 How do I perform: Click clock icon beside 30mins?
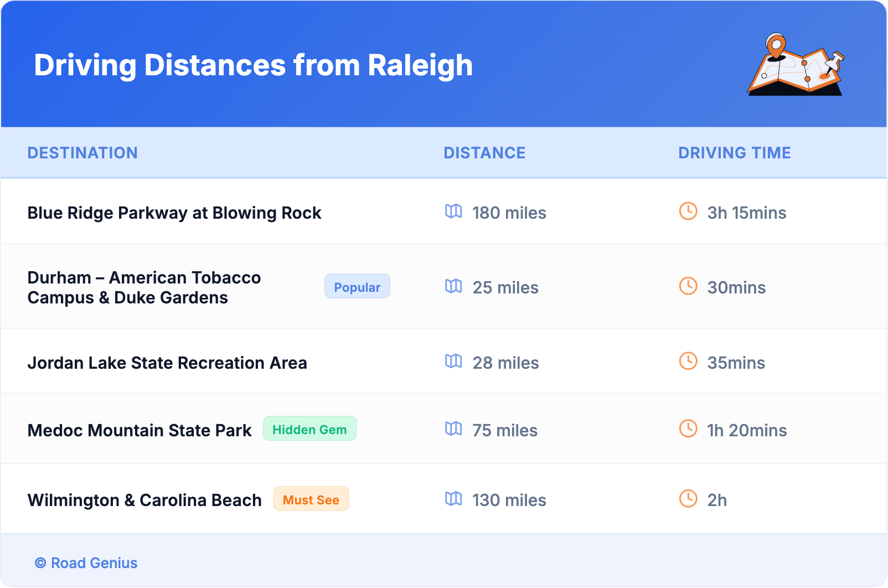click(x=688, y=286)
